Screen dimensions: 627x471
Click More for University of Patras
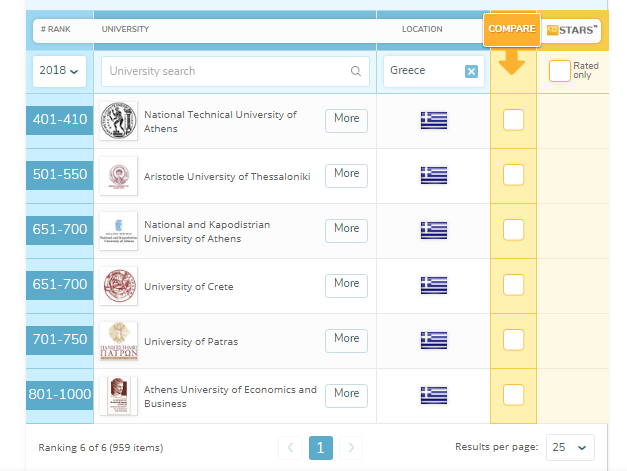pos(346,341)
